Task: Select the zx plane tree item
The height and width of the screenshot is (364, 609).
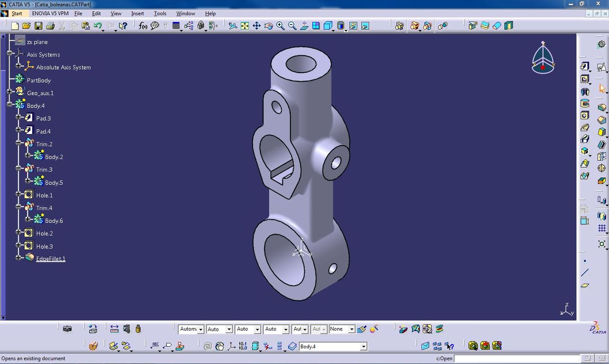Action: pos(37,42)
